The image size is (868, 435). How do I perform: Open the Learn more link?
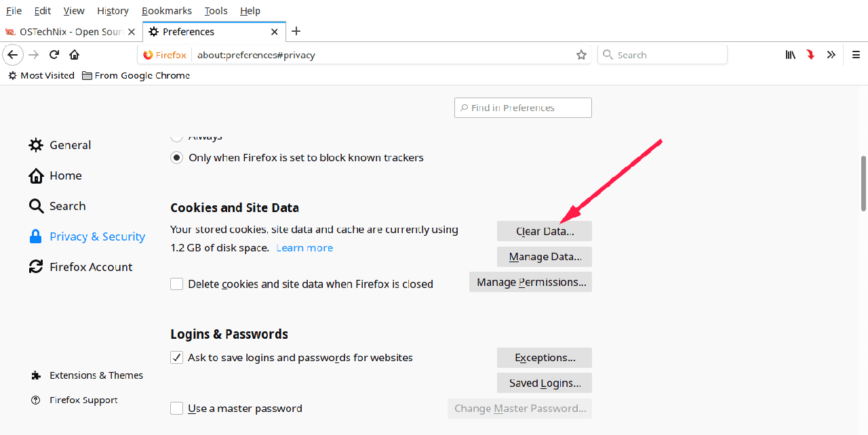click(304, 248)
